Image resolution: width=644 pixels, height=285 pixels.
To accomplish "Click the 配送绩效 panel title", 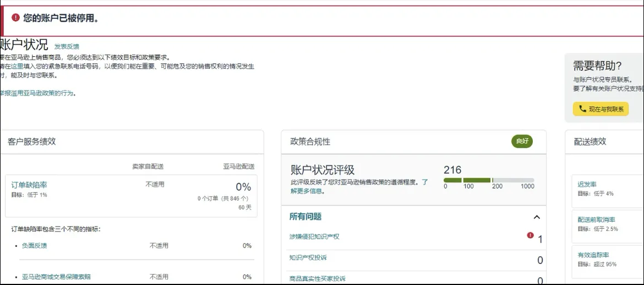I will [x=590, y=142].
